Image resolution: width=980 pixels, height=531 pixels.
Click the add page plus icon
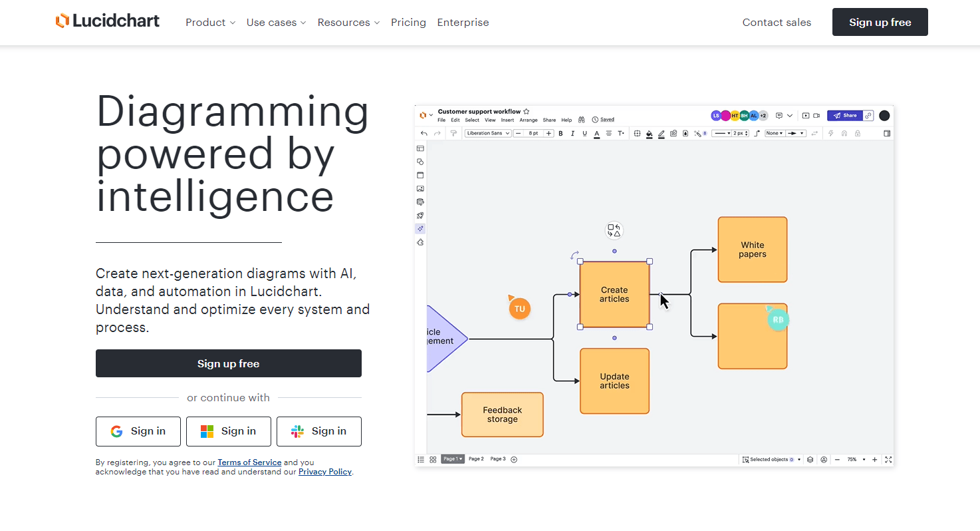tap(514, 459)
